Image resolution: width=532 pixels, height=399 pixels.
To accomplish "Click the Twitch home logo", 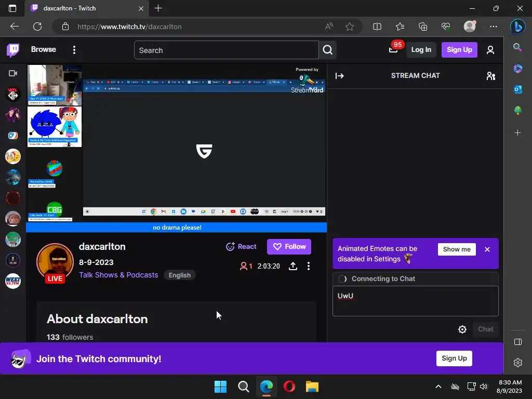I will (x=13, y=50).
